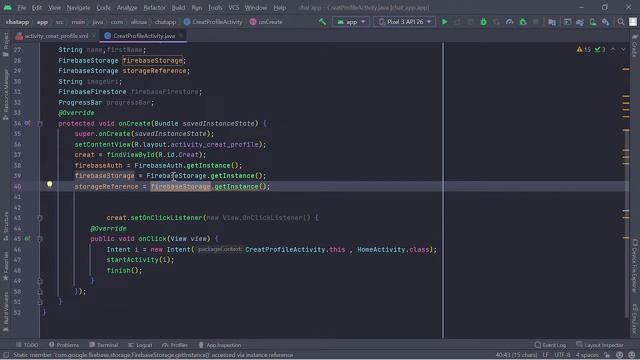The width and height of the screenshot is (640, 360).
Task: Collapse the anonymous listener fold on line 43
Action: coord(40,218)
